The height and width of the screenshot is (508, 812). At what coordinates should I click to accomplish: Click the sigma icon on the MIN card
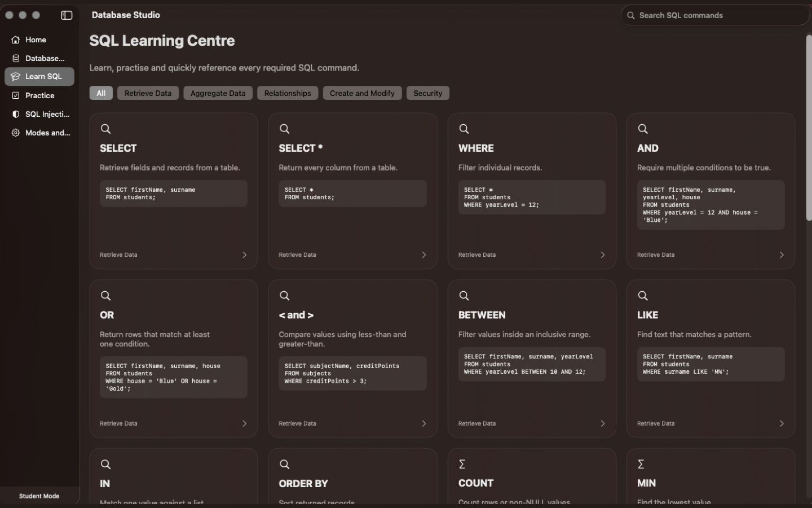(641, 464)
